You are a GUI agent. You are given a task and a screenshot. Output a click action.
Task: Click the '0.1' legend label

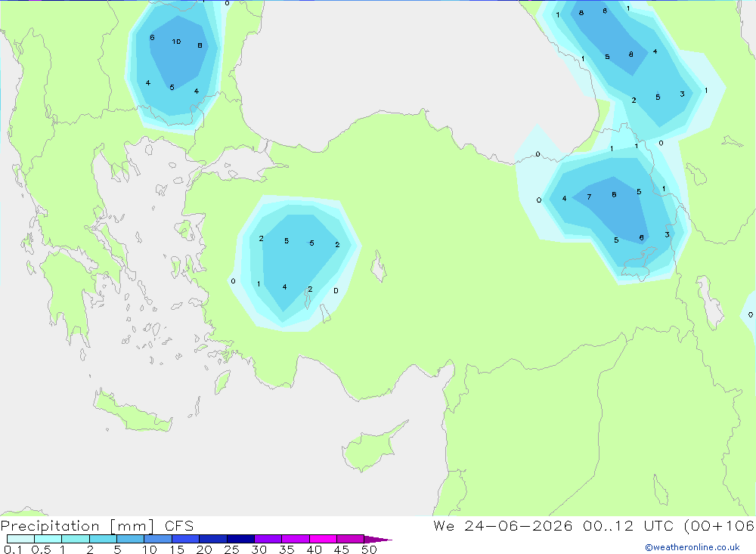coord(13,549)
